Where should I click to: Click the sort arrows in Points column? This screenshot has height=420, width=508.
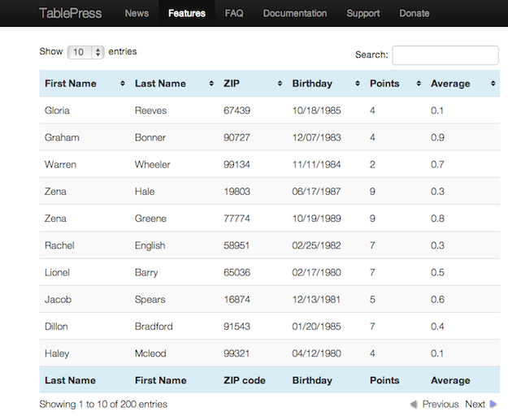[419, 84]
